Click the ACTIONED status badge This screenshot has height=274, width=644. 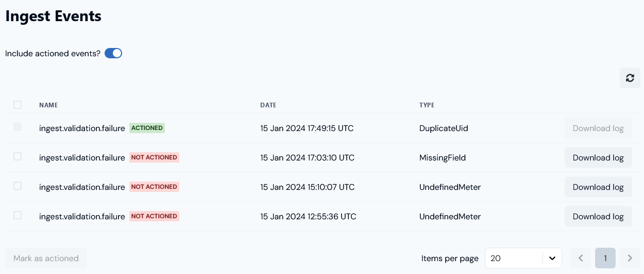click(147, 128)
